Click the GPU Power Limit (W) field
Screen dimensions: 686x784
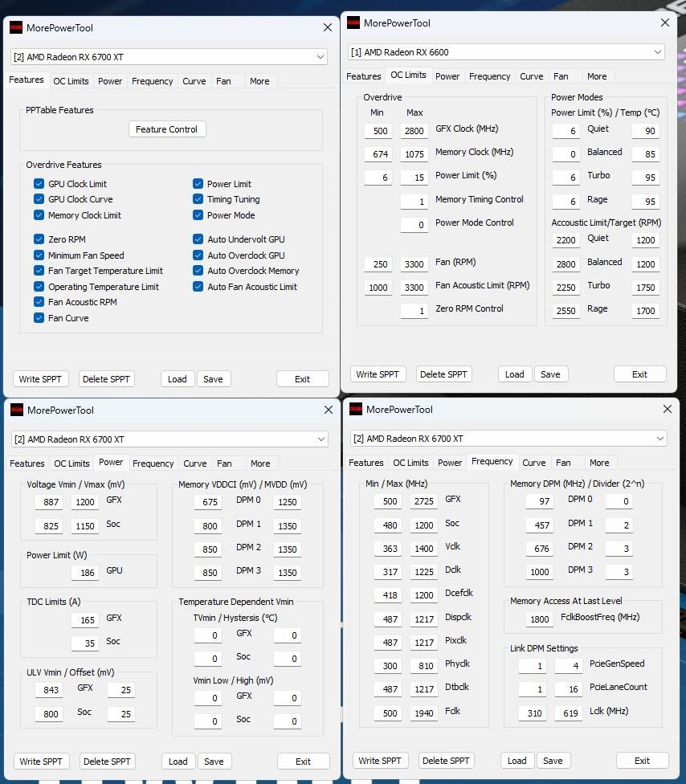coord(85,573)
